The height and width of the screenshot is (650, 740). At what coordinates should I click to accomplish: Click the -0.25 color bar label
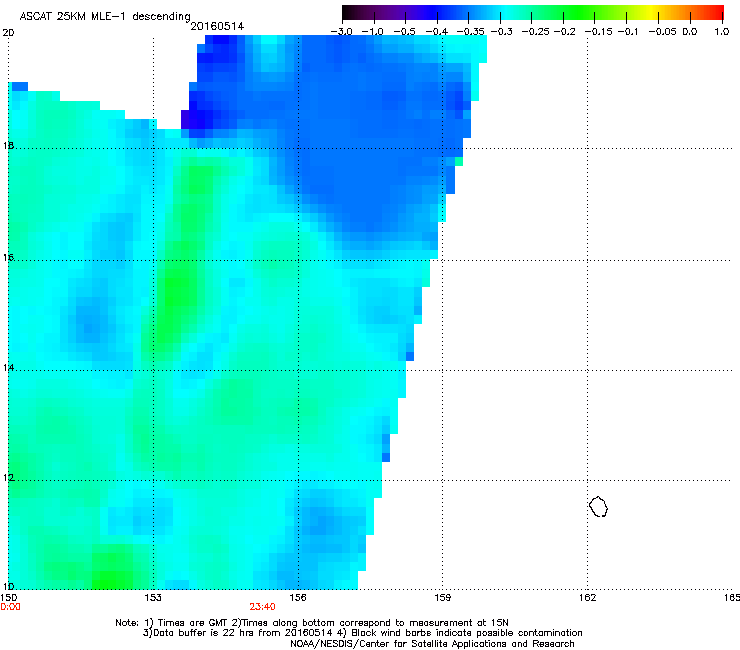point(536,32)
